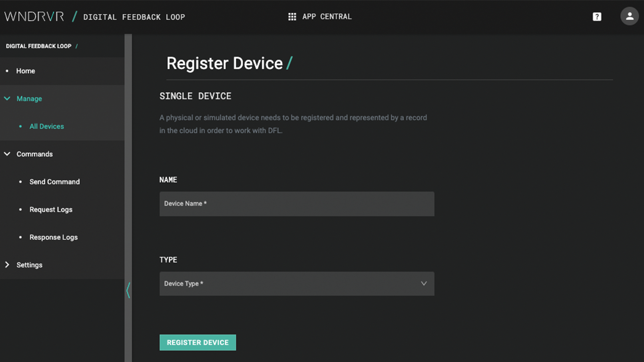The height and width of the screenshot is (362, 644).
Task: Click the Digital Feedback Loop header title
Action: point(134,17)
